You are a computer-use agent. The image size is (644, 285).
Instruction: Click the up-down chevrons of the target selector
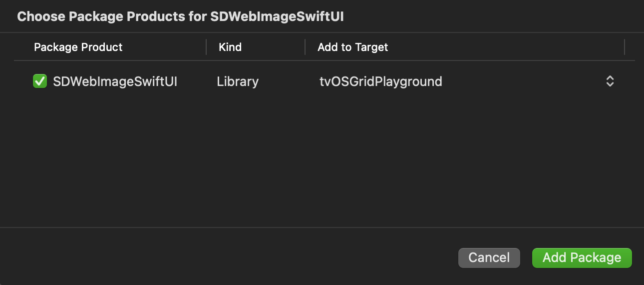pyautogui.click(x=610, y=81)
